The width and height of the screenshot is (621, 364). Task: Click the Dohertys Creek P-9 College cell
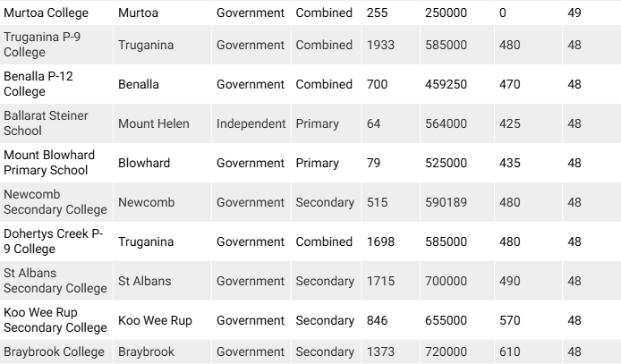tap(53, 241)
